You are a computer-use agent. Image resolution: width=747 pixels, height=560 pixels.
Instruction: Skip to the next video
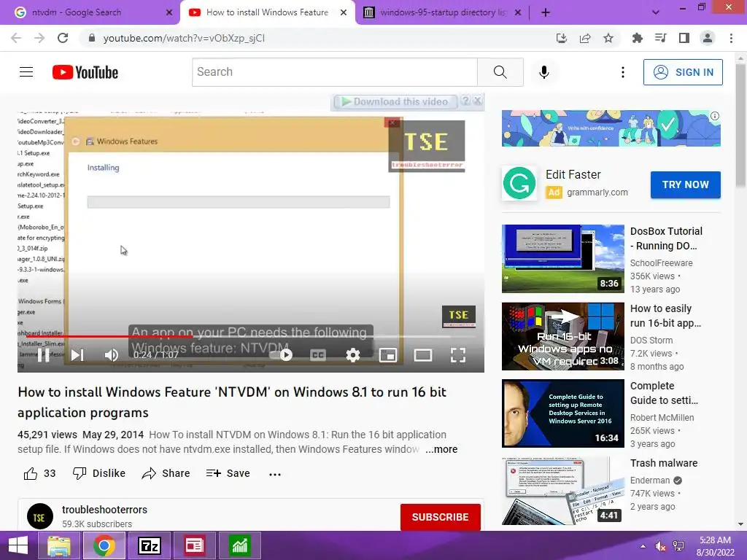tap(77, 355)
